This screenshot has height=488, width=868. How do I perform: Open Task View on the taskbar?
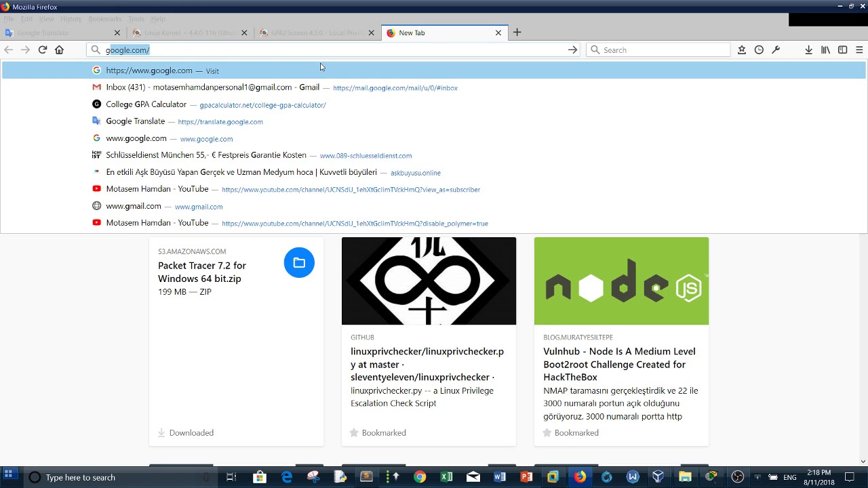click(231, 477)
